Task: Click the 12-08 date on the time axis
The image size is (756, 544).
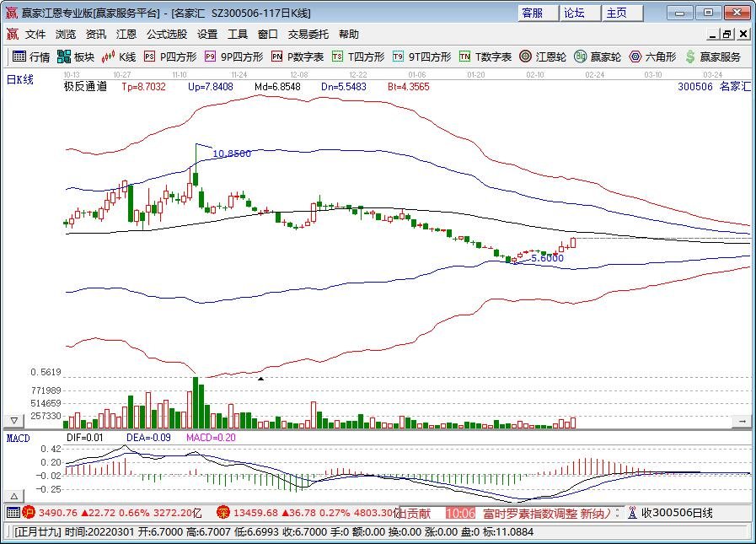Action: coord(299,75)
